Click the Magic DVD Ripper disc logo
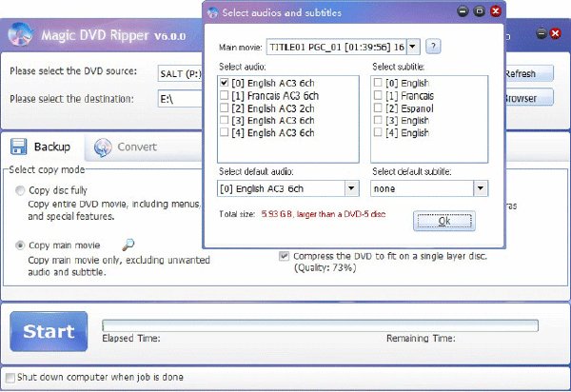 (x=20, y=34)
